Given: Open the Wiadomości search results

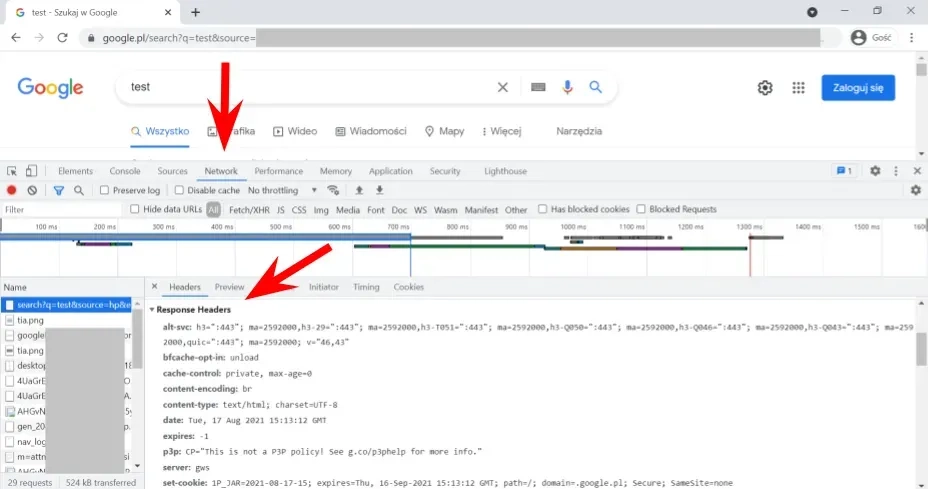Looking at the screenshot, I should [x=371, y=131].
